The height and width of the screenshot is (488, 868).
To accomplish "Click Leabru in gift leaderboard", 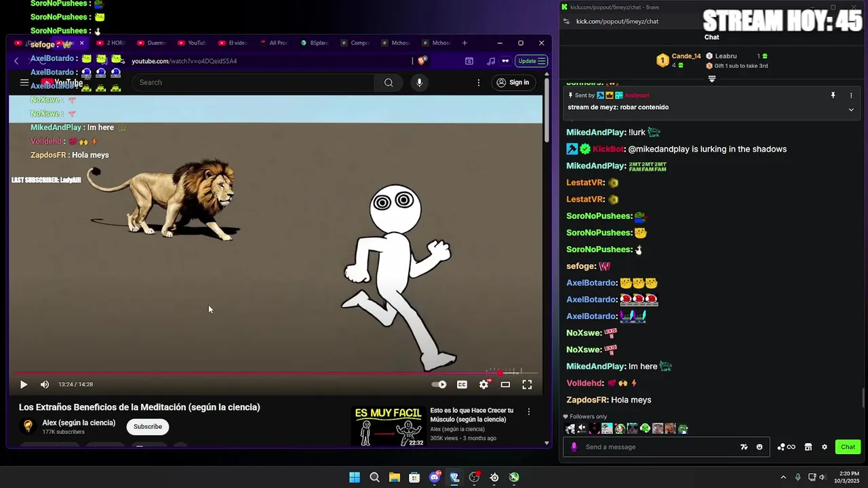I will [x=726, y=56].
